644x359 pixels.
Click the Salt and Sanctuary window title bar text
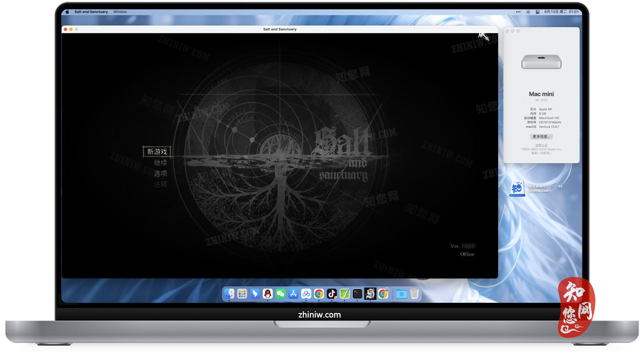280,29
